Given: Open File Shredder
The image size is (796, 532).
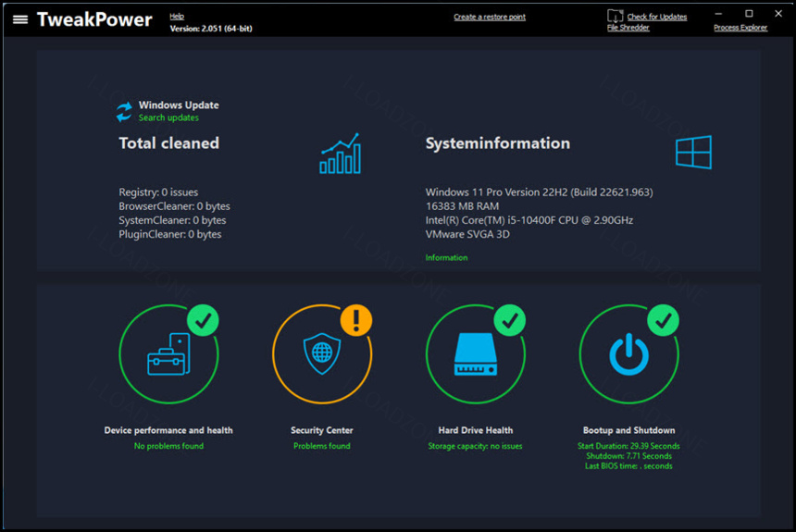Looking at the screenshot, I should point(628,28).
